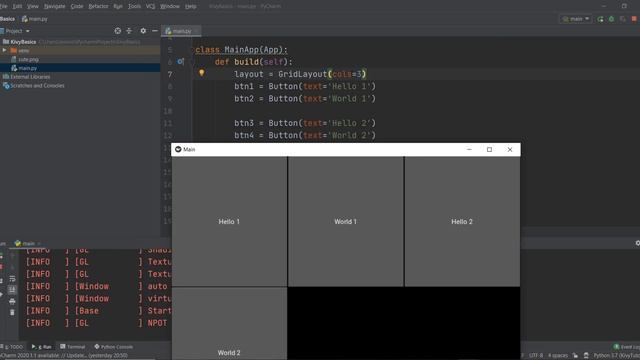The width and height of the screenshot is (640, 360).
Task: Open the Navigate menu
Action: click(54, 6)
